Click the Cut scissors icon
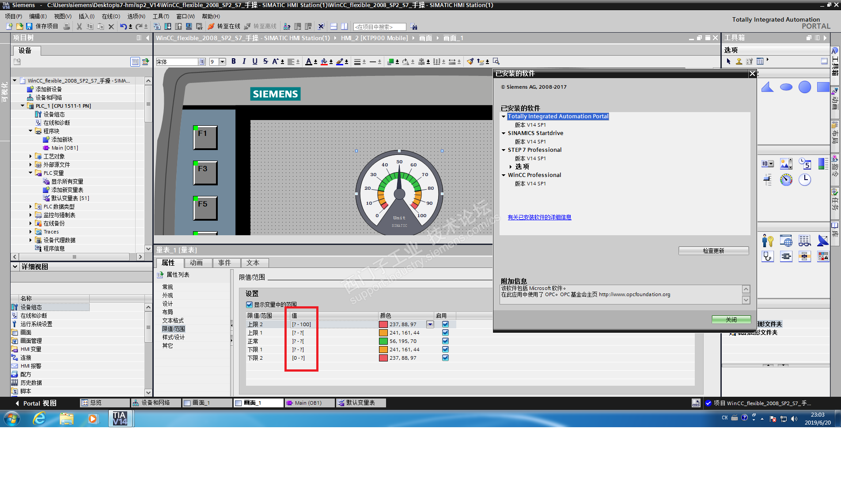 tap(80, 26)
